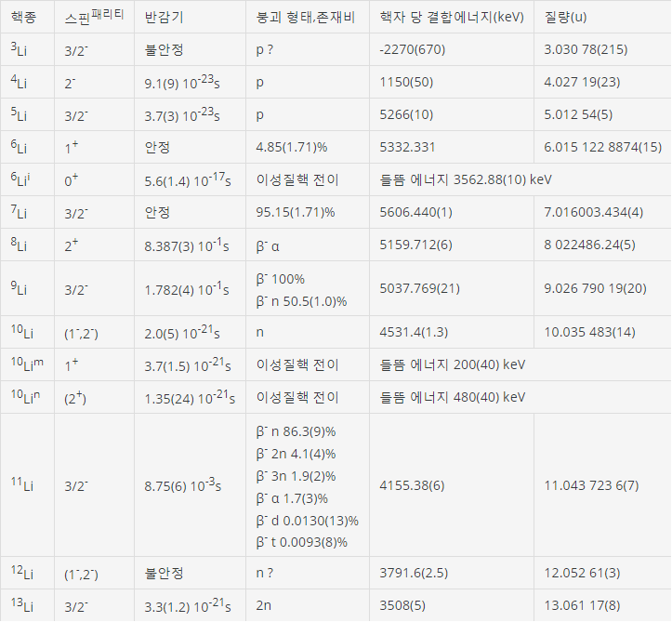The width and height of the screenshot is (672, 622).
Task: Click the ⁹Li half-life 1.782(4) cell
Action: (x=190, y=288)
